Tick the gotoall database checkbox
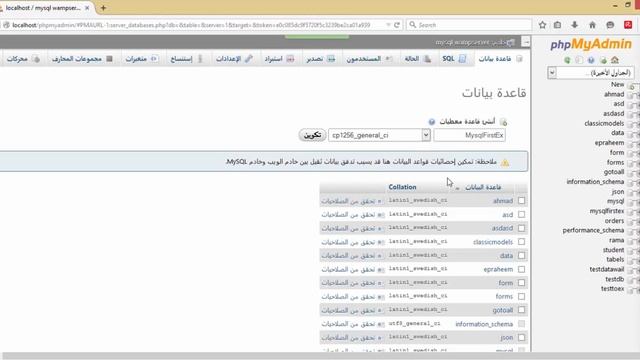The width and height of the screenshot is (640, 360). click(521, 310)
